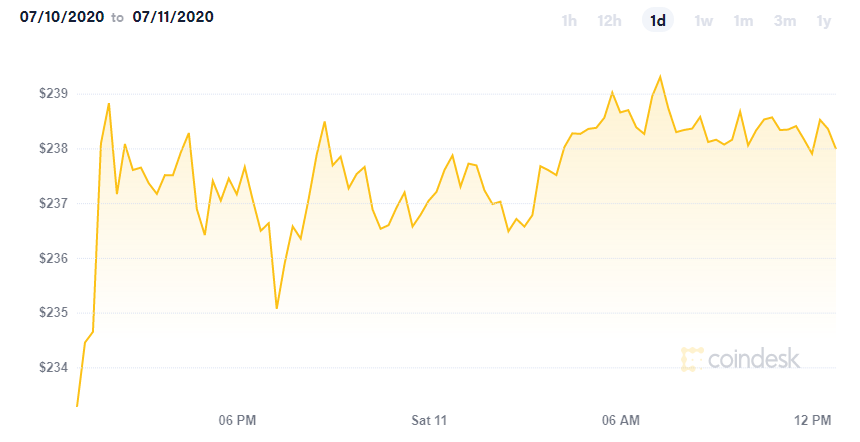Choose the 3m time range
Image resolution: width=860 pixels, height=442 pixels.
785,21
